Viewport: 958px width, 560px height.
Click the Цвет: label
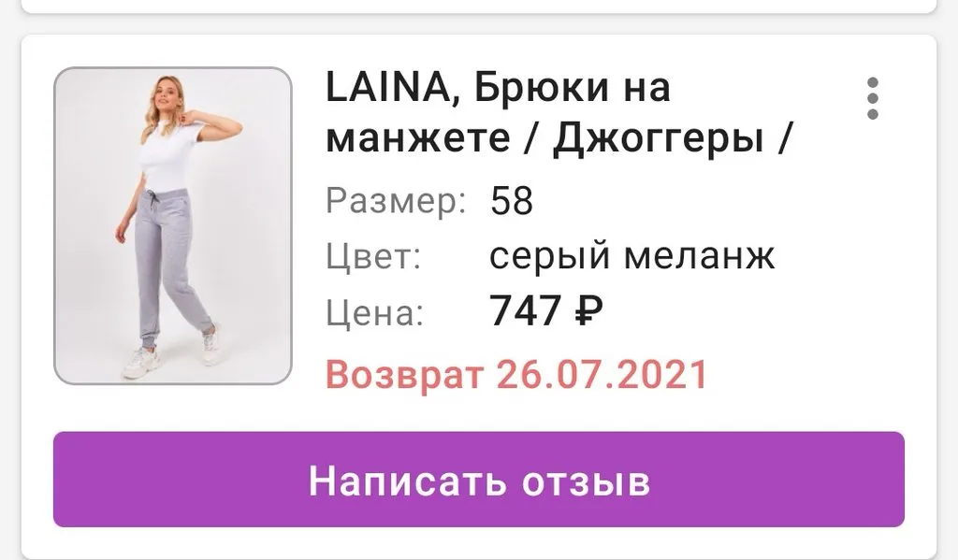[x=373, y=256]
